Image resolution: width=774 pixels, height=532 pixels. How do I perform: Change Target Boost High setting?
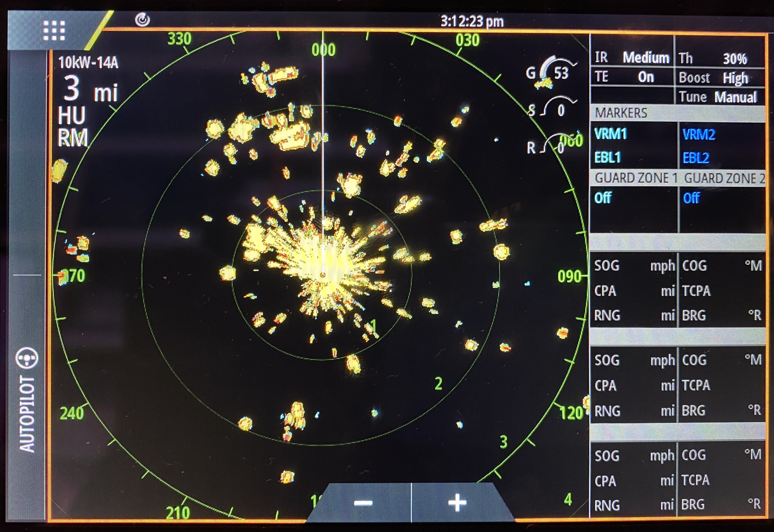721,78
